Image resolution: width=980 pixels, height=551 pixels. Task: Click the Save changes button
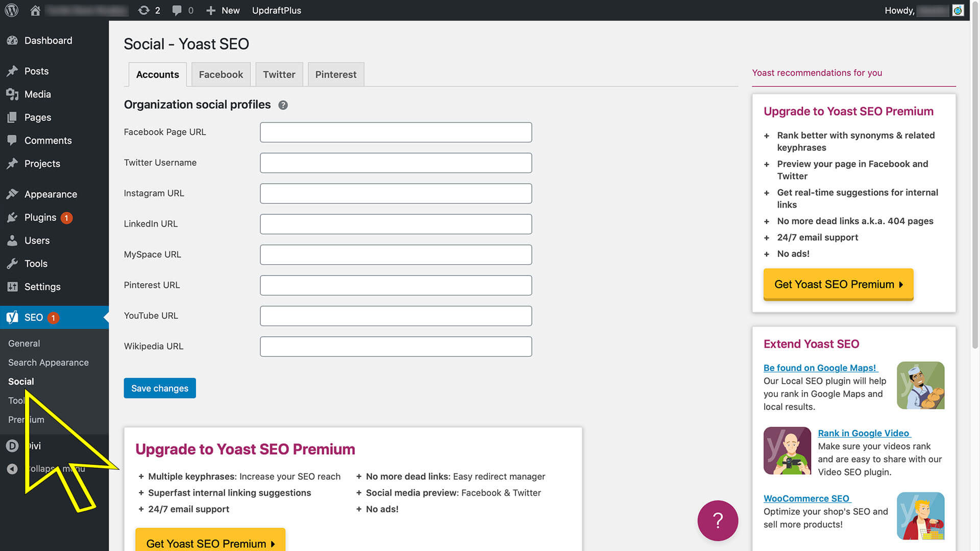coord(160,388)
